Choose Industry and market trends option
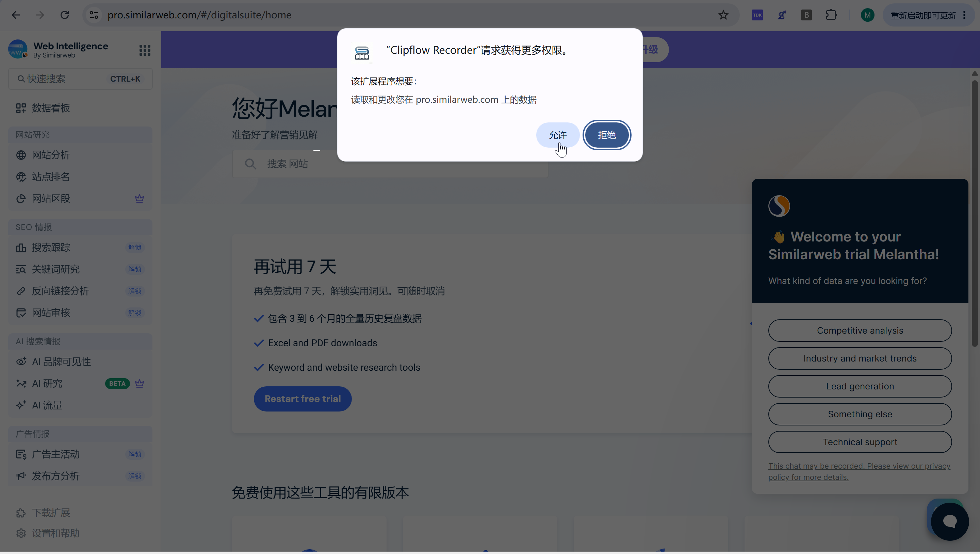The width and height of the screenshot is (980, 554). tap(860, 358)
